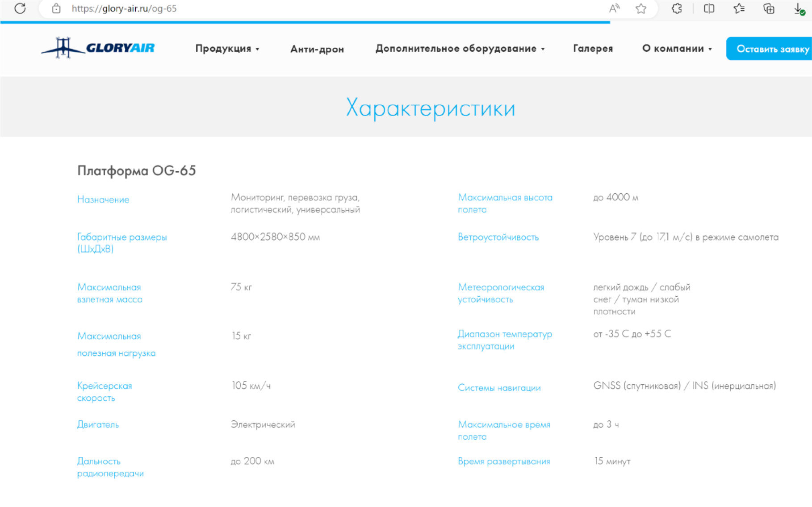Open the Collections icon
Viewport: 812px width, 507px height.
click(769, 8)
